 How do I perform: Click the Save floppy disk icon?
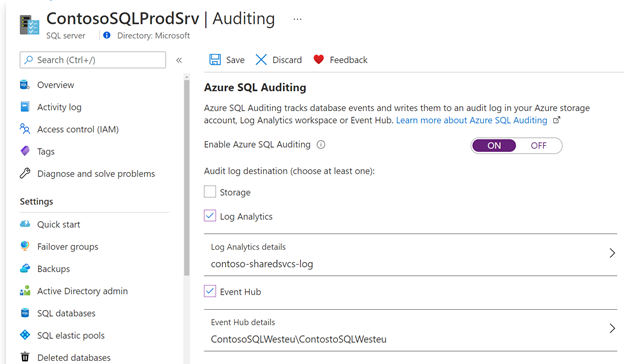[215, 60]
